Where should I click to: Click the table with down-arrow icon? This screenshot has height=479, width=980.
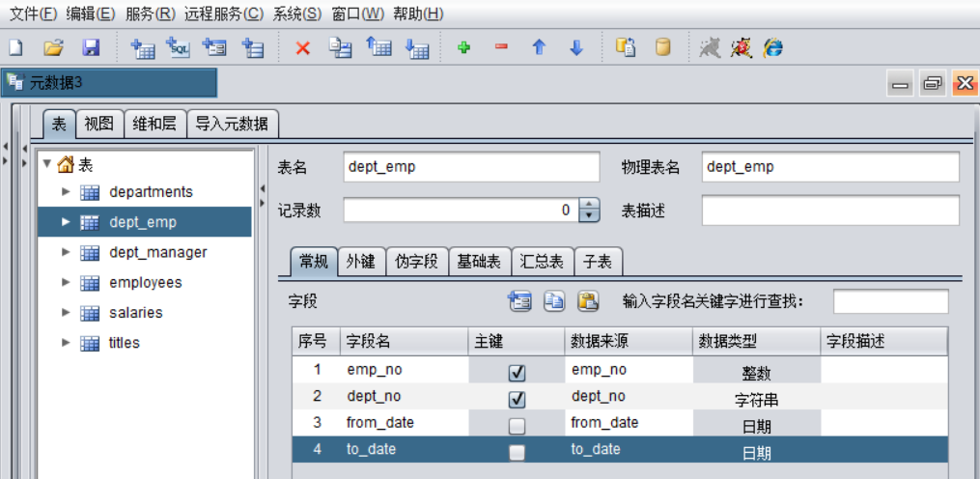tap(417, 48)
